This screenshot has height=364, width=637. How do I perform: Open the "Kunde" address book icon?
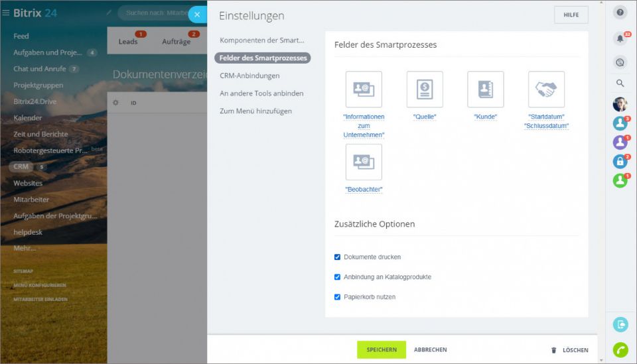pyautogui.click(x=486, y=90)
